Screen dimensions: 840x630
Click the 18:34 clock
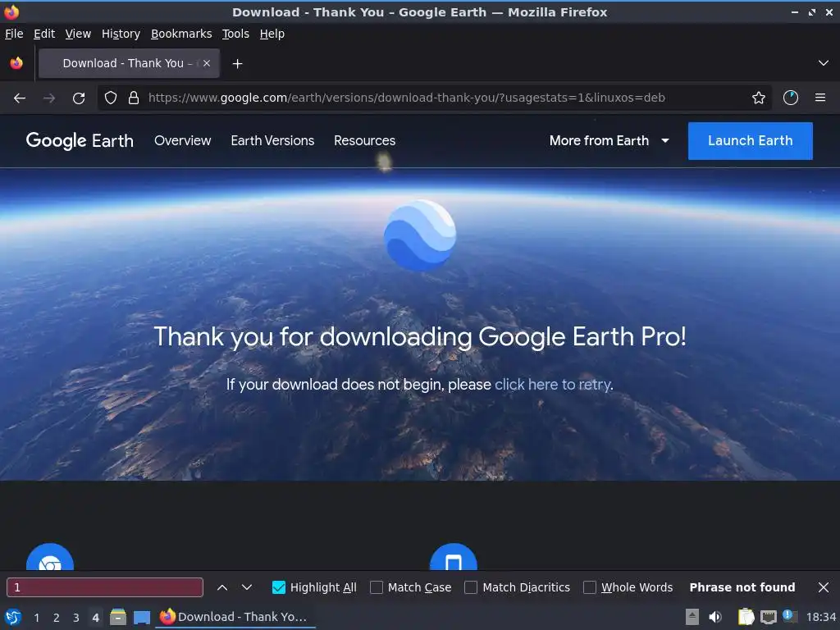pyautogui.click(x=820, y=618)
